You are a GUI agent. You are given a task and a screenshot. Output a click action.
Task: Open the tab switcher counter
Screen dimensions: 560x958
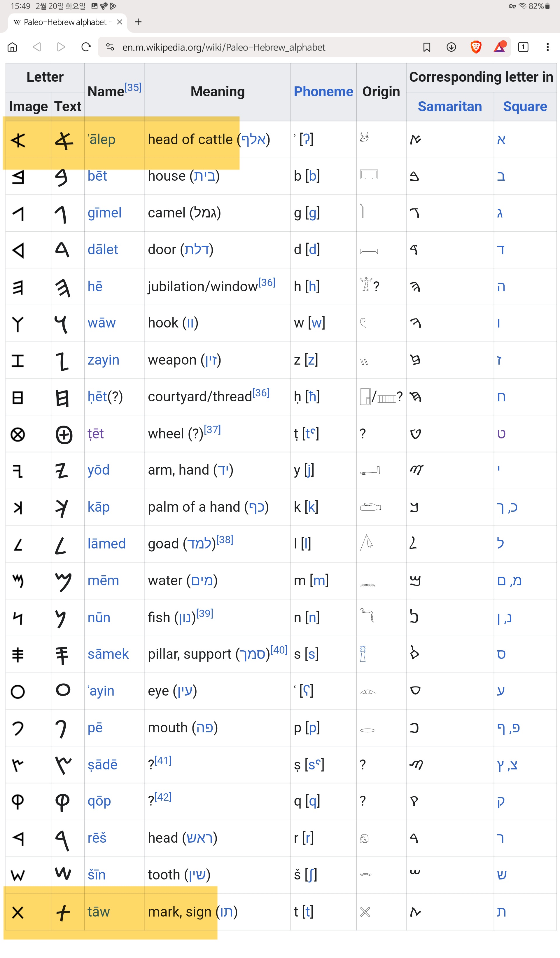click(523, 47)
